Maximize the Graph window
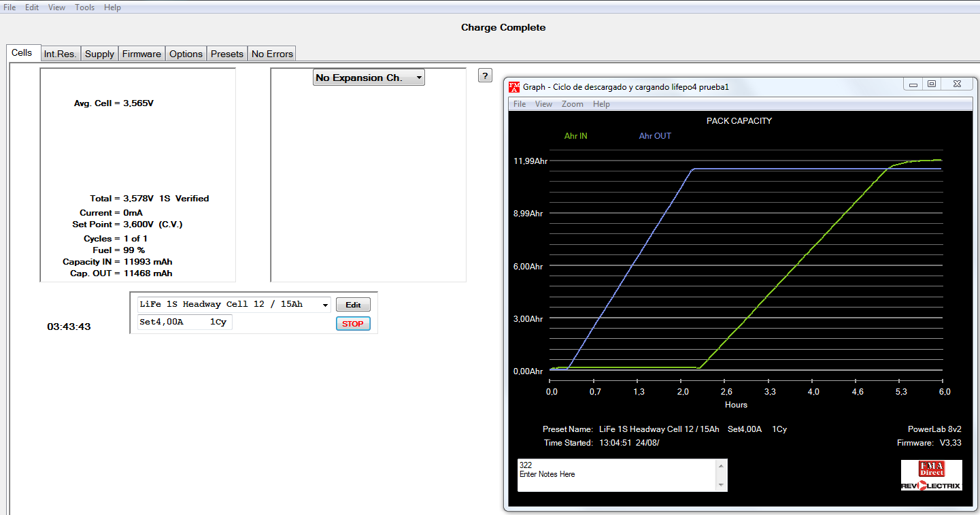This screenshot has height=515, width=980. pyautogui.click(x=932, y=84)
